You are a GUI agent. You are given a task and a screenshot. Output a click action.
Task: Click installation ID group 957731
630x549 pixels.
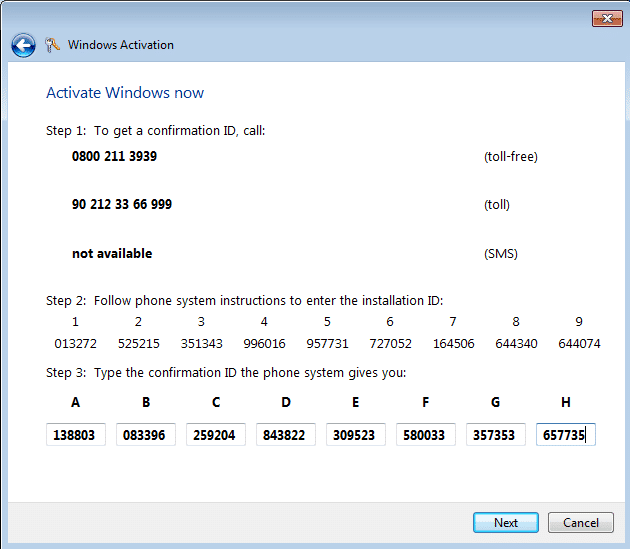click(x=327, y=344)
